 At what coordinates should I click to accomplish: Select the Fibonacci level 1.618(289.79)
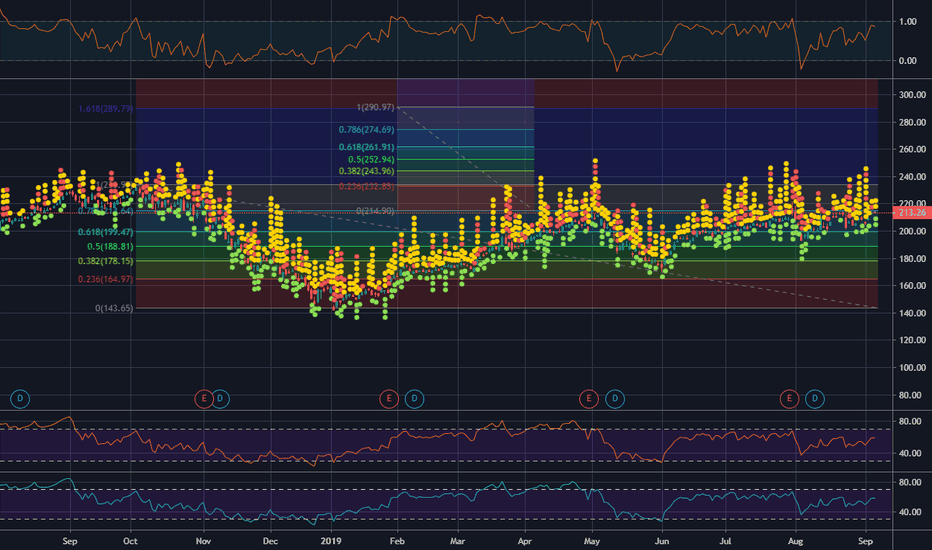(105, 109)
